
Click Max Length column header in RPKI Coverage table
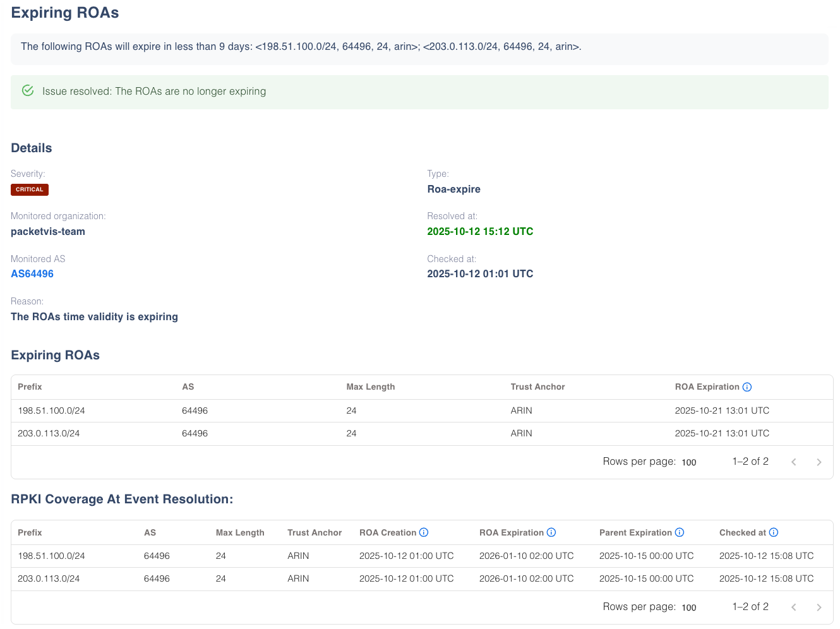[x=240, y=532]
